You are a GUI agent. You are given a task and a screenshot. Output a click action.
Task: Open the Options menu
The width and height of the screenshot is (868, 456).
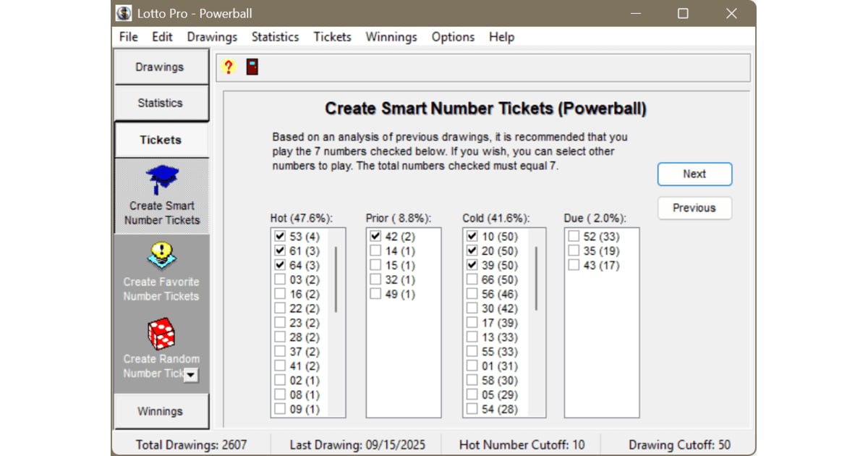point(453,37)
